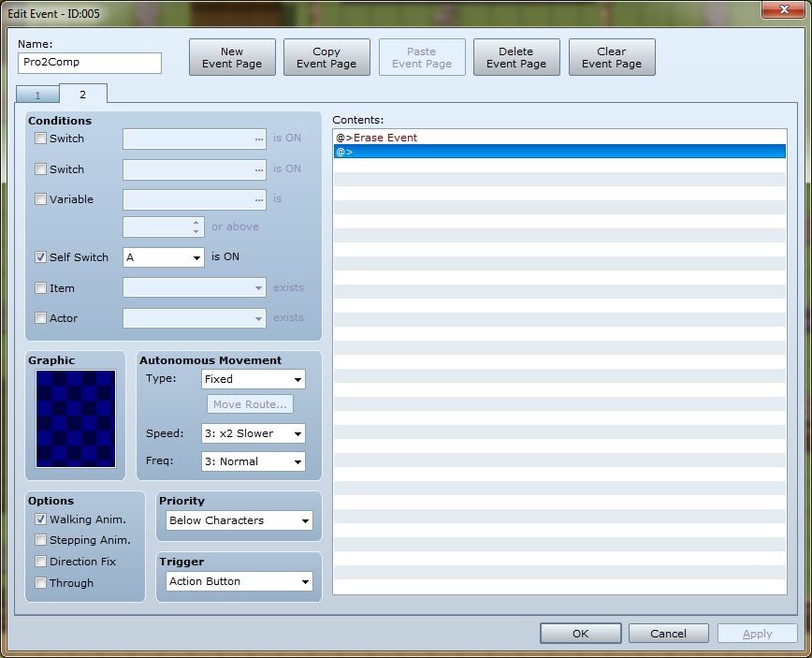The height and width of the screenshot is (658, 812).
Task: Switch to event page tab 1
Action: [x=37, y=95]
